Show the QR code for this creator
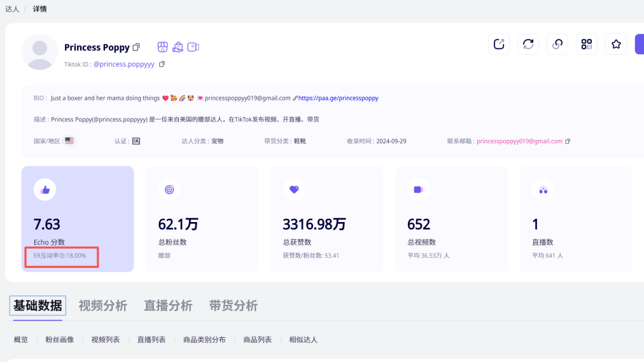This screenshot has width=644, height=362. coord(587,44)
